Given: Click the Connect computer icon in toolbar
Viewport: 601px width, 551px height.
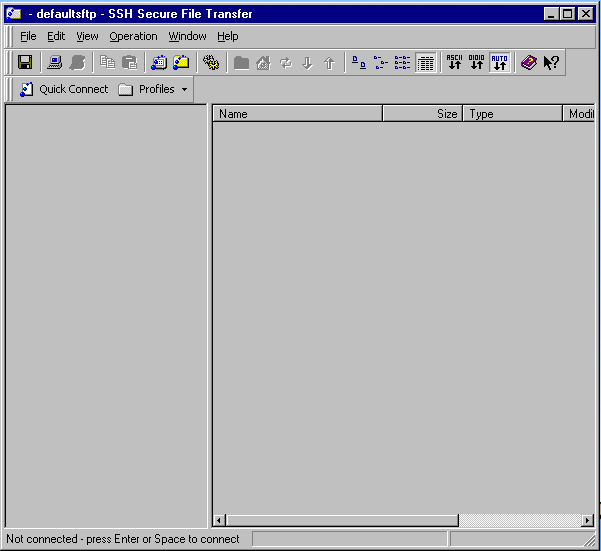Looking at the screenshot, I should 55,62.
